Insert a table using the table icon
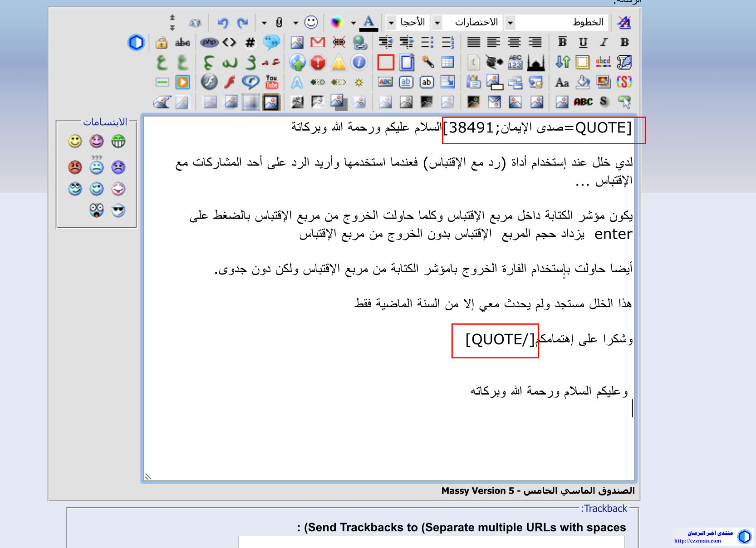Viewport: 756px width, 548px height. (447, 62)
